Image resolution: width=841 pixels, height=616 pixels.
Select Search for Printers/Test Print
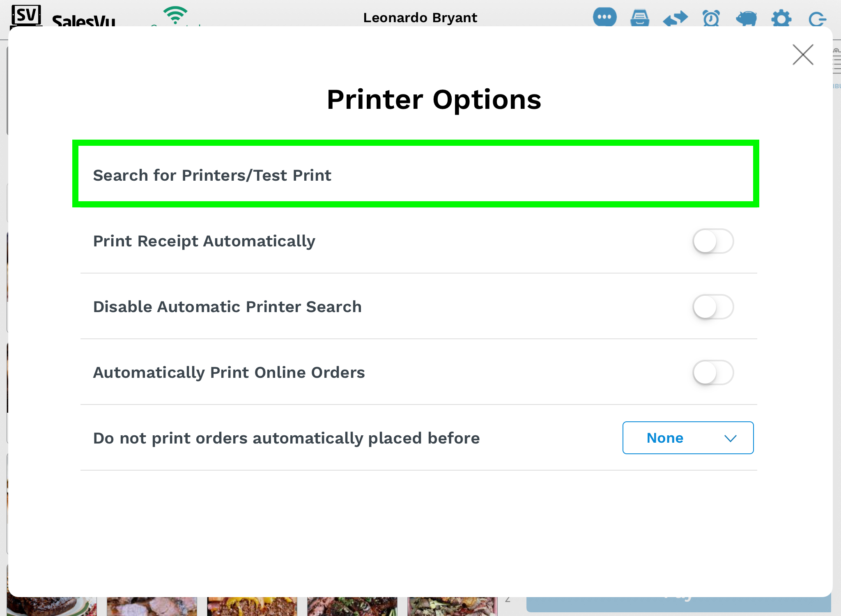(x=416, y=174)
